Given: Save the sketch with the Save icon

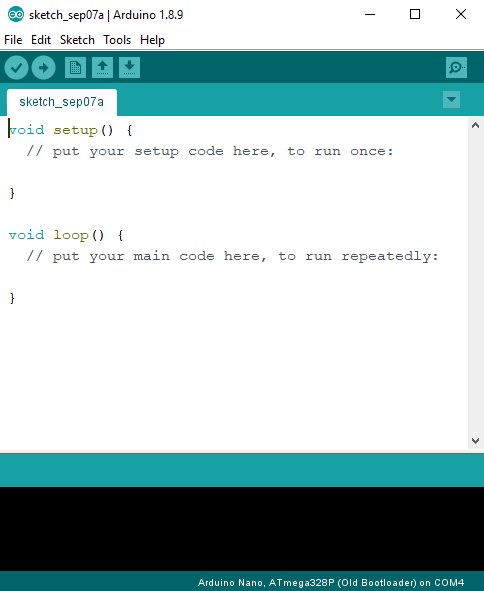Looking at the screenshot, I should [129, 68].
